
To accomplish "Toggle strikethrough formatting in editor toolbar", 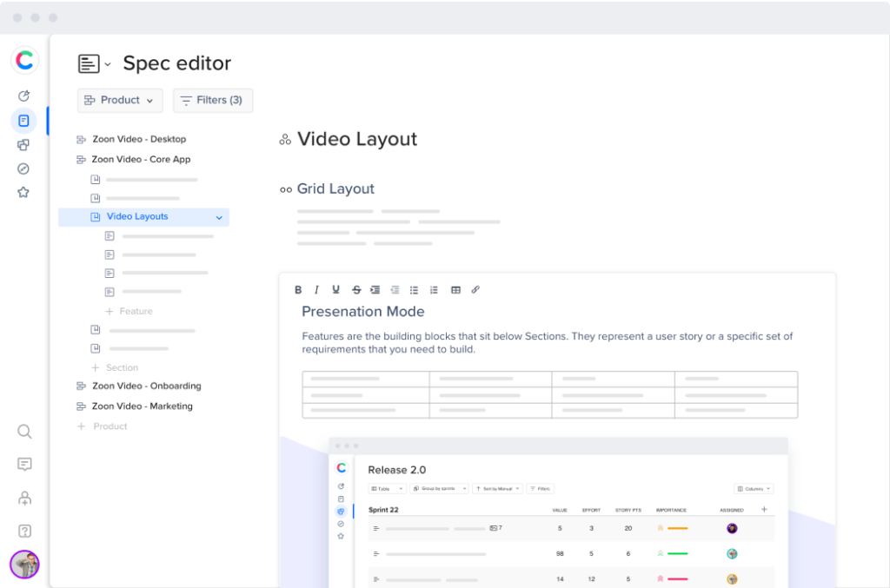I will [x=356, y=290].
